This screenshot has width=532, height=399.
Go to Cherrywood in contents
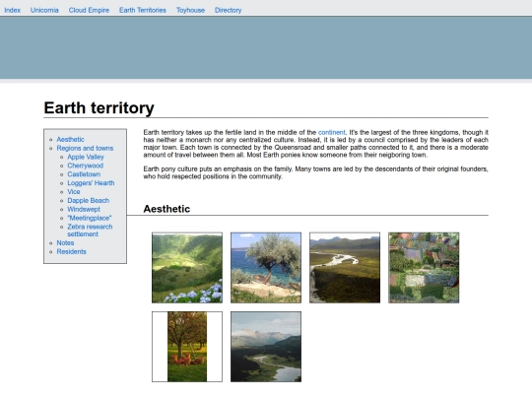(x=85, y=166)
